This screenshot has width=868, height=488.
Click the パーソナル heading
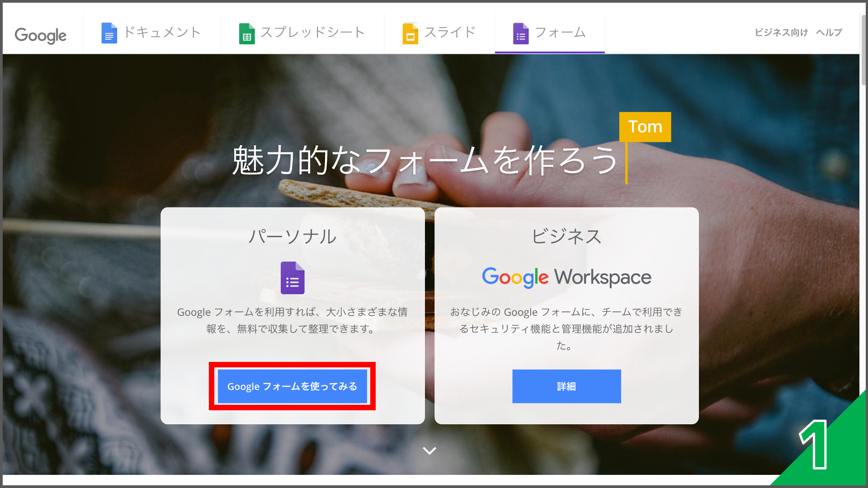coord(292,236)
